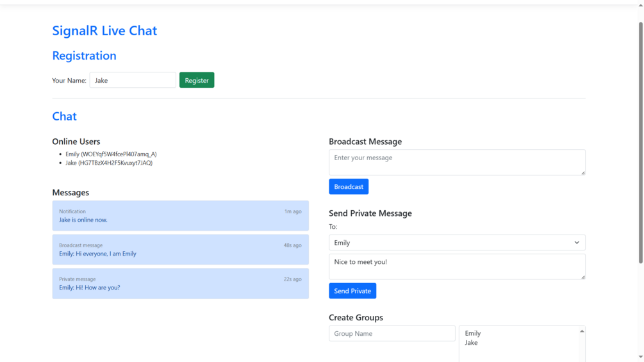The image size is (644, 362).
Task: Click the '1m ago' timestamp
Action: (293, 211)
